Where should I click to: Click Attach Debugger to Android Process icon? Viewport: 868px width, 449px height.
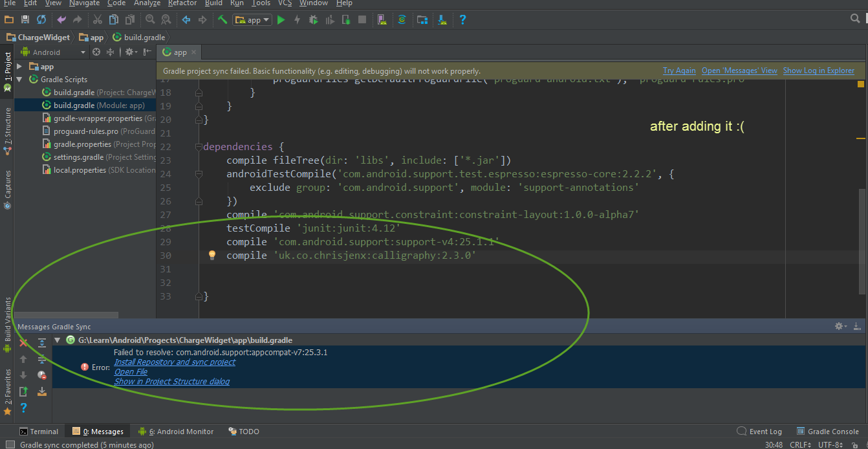tap(346, 20)
